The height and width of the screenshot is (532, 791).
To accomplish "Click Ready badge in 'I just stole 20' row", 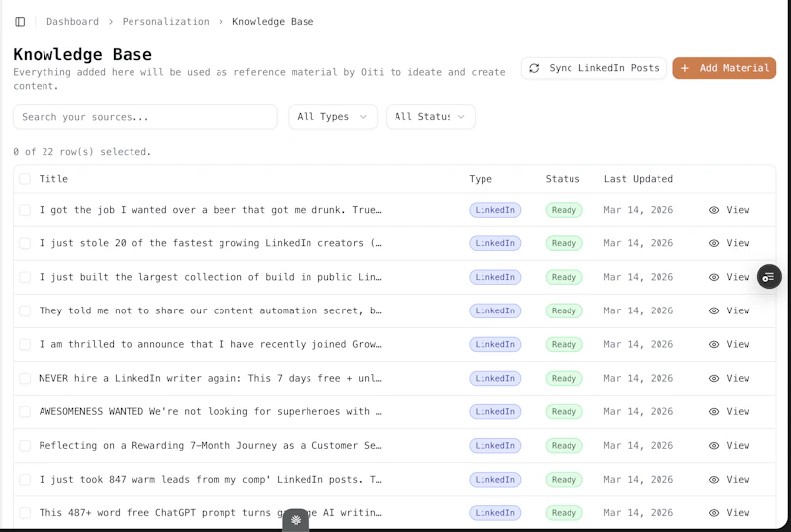I will point(564,243).
